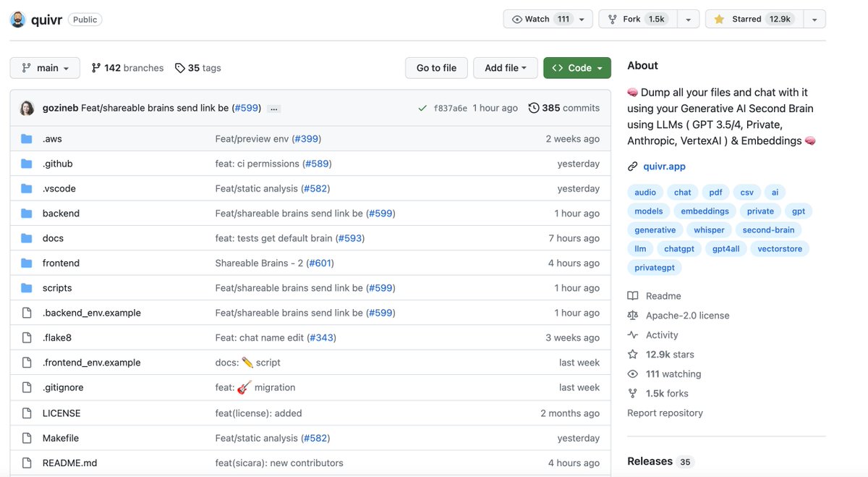This screenshot has height=477, width=868.
Task: Click the scripts folder icon
Action: point(27,288)
